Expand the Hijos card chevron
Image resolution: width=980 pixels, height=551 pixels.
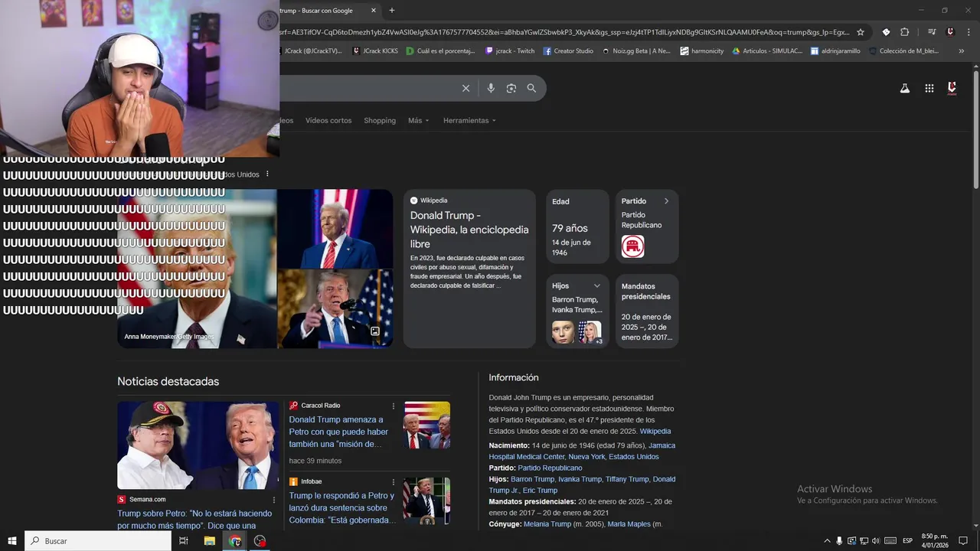pyautogui.click(x=597, y=286)
